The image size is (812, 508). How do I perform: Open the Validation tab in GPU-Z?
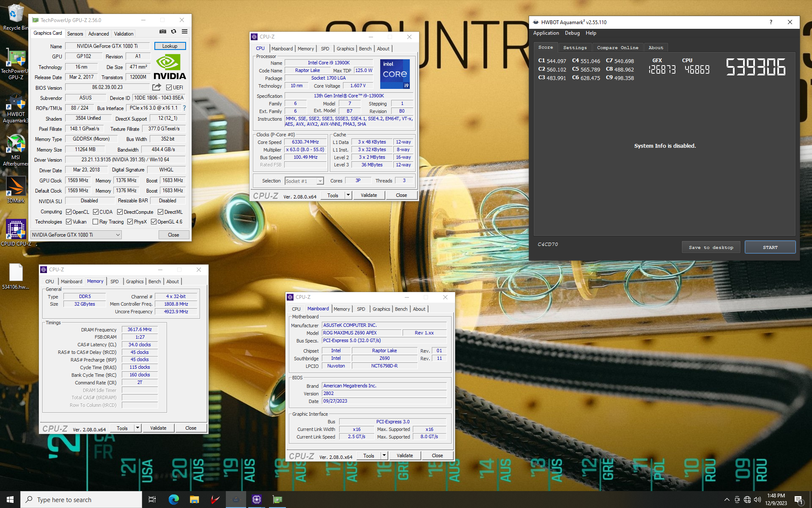(x=124, y=33)
